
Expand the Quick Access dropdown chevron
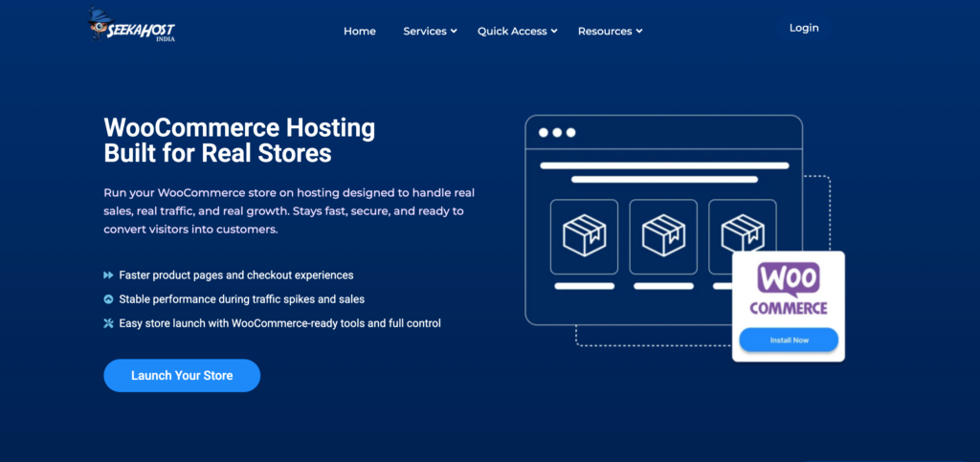coord(554,31)
